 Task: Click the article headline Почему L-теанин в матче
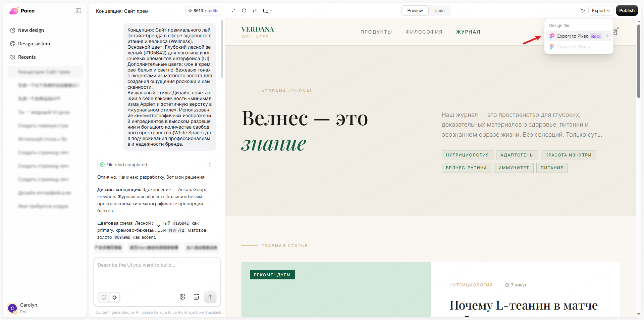(524, 306)
